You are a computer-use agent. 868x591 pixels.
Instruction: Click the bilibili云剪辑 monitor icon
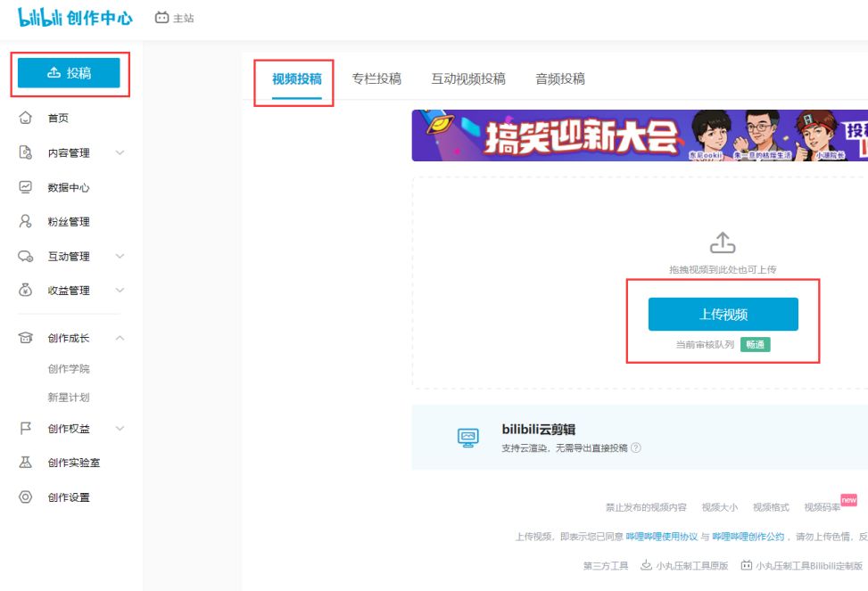click(x=467, y=438)
